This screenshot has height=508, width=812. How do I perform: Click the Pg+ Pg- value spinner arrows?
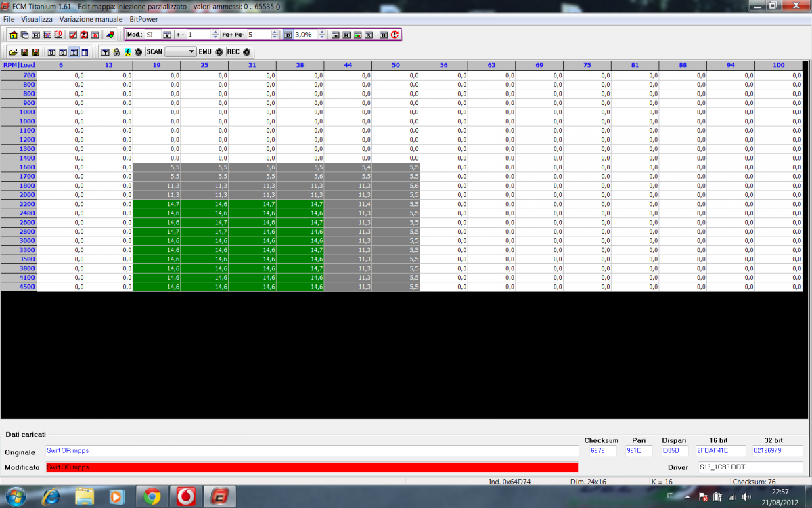coord(273,35)
